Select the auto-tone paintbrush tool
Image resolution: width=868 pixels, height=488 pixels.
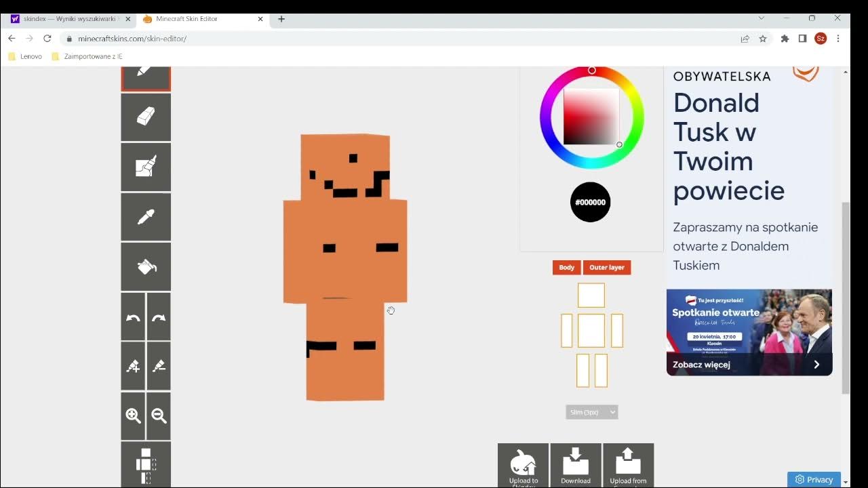click(x=146, y=167)
